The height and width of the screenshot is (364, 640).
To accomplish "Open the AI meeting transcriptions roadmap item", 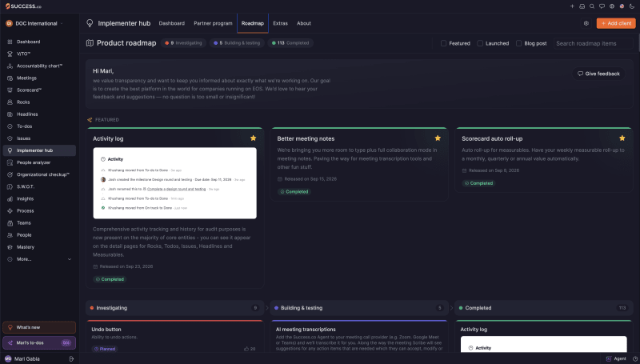I will [306, 330].
